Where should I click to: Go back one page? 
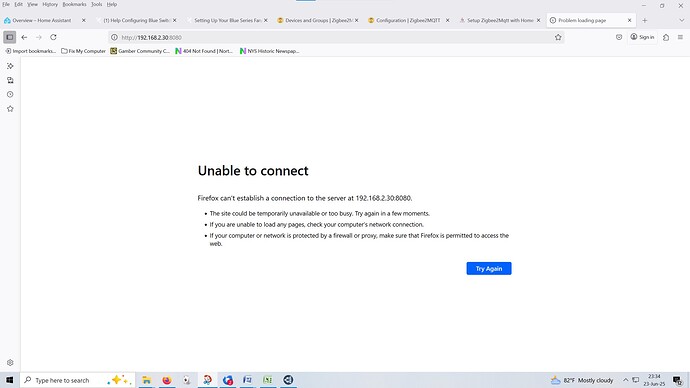pos(24,37)
